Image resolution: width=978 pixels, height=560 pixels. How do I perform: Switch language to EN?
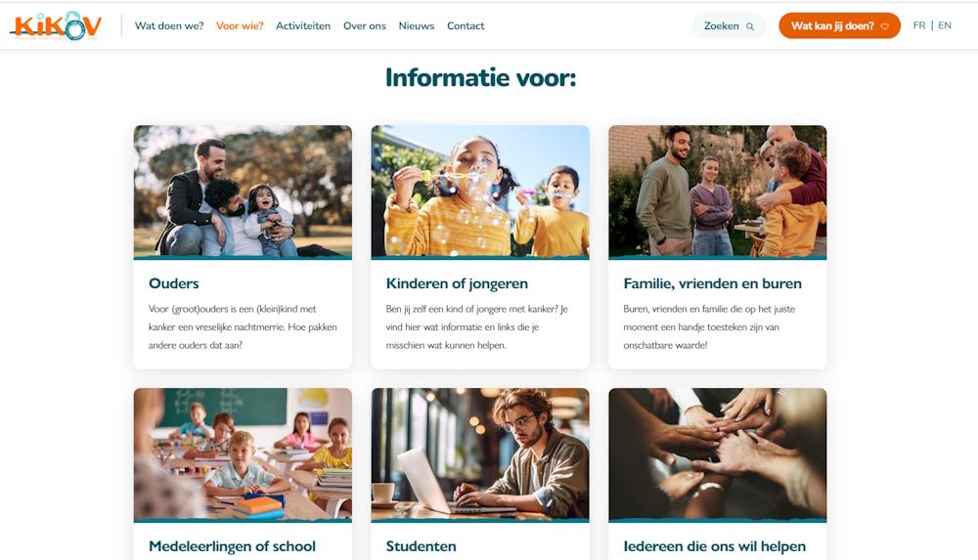pos(945,25)
